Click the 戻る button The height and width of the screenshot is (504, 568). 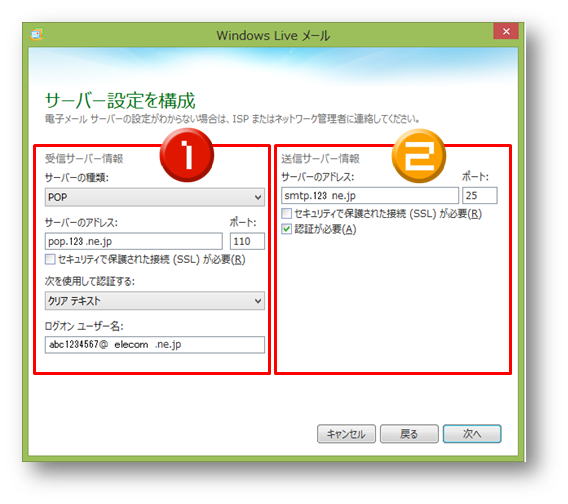pos(409,434)
